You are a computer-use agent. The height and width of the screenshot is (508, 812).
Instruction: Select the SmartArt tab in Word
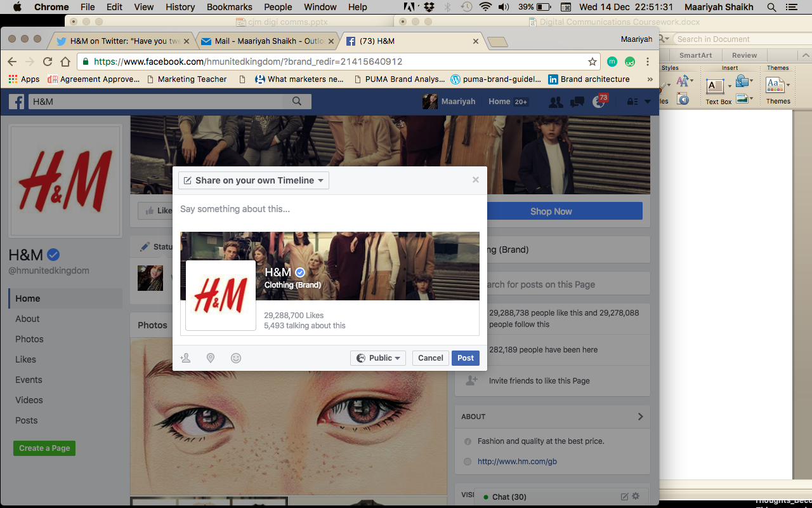pyautogui.click(x=695, y=55)
